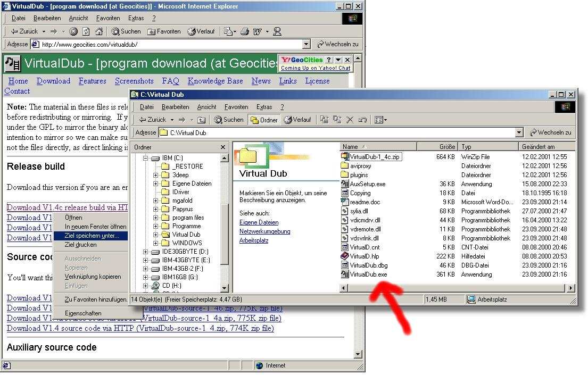Image resolution: width=588 pixels, height=375 pixels.
Task: Collapse the IBM (C:) drive node
Action: click(145, 159)
